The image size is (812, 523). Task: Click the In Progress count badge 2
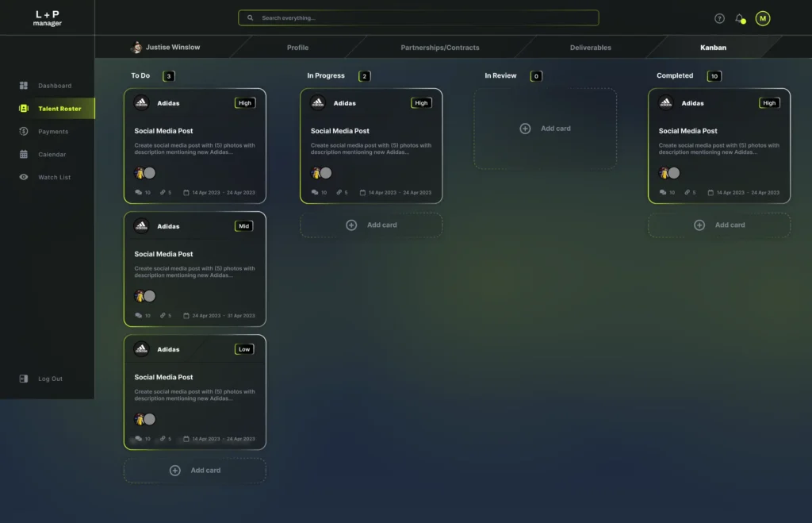click(x=365, y=75)
